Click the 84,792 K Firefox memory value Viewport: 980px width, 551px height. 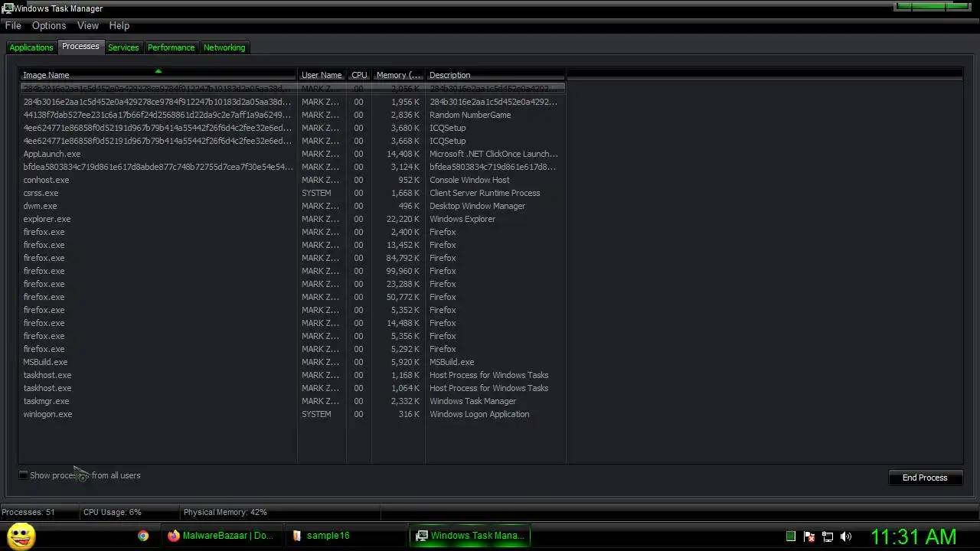pyautogui.click(x=403, y=258)
